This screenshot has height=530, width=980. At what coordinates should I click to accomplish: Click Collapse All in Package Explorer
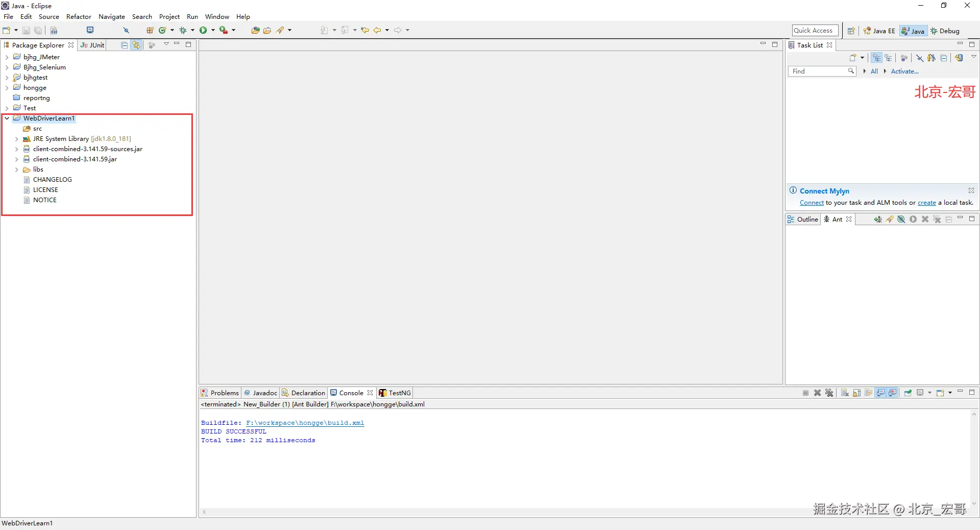[x=124, y=45]
